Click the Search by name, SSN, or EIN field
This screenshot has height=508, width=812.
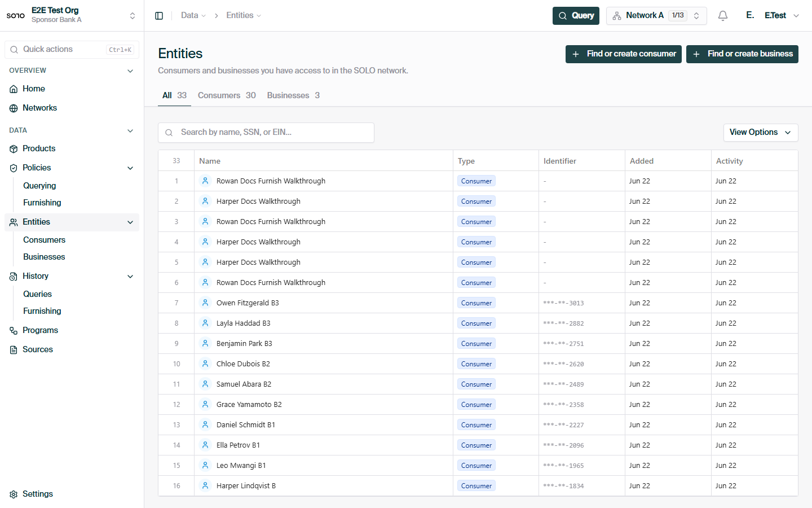point(266,133)
